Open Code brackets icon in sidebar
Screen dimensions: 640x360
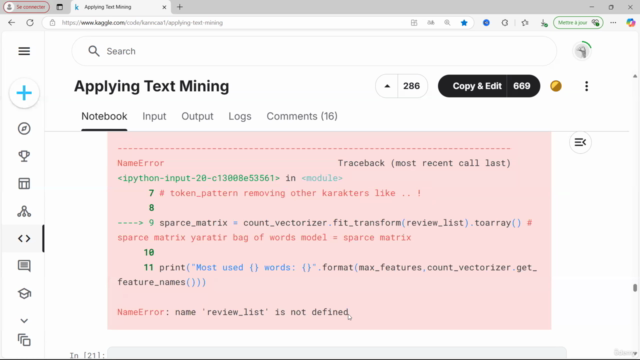(x=24, y=238)
